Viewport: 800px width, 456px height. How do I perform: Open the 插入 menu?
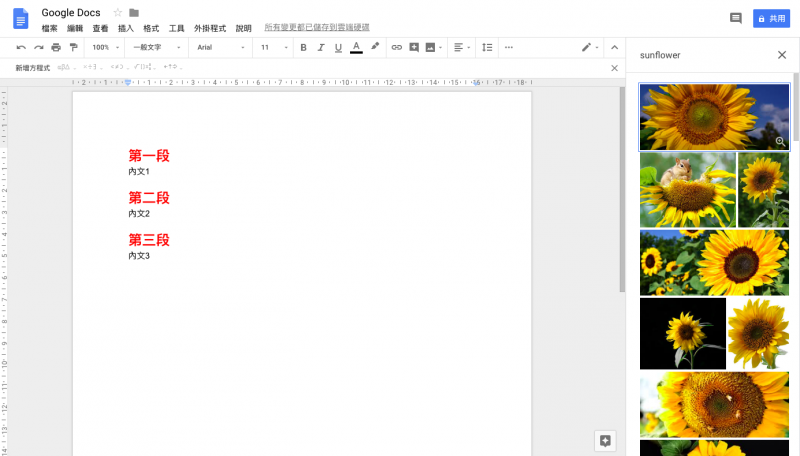click(126, 28)
